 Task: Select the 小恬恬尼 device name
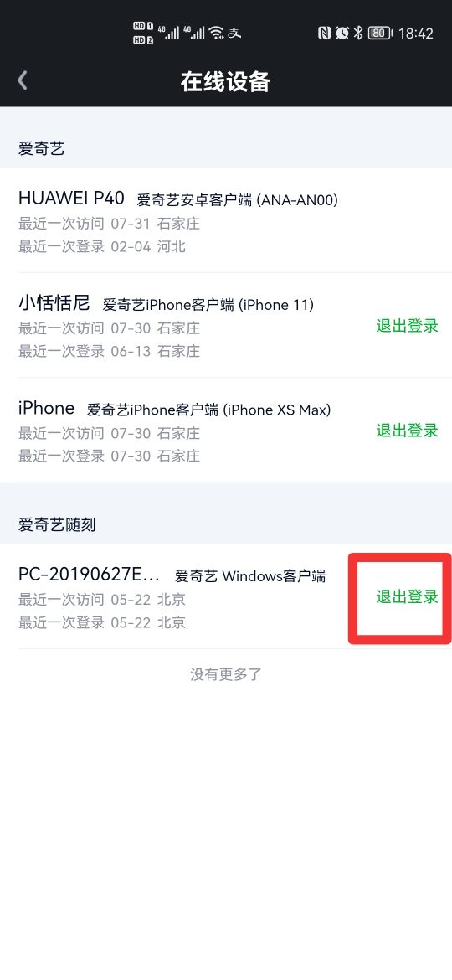tap(54, 304)
